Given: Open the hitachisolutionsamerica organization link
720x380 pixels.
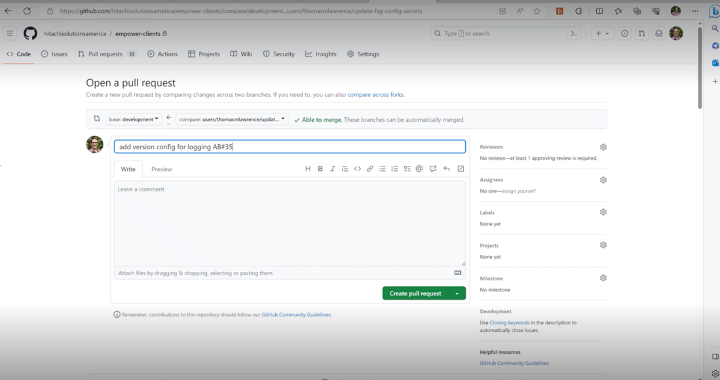Looking at the screenshot, I should [x=75, y=34].
